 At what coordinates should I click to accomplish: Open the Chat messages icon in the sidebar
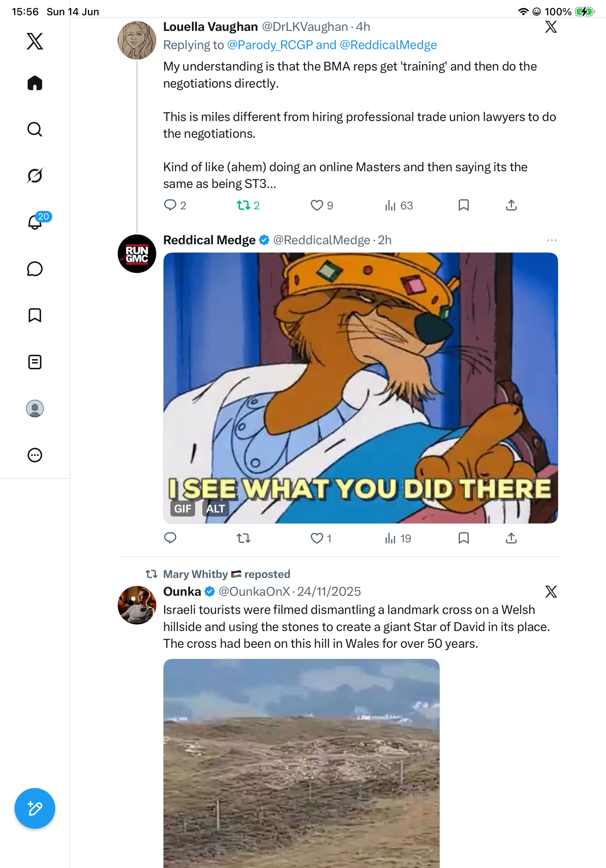click(35, 269)
